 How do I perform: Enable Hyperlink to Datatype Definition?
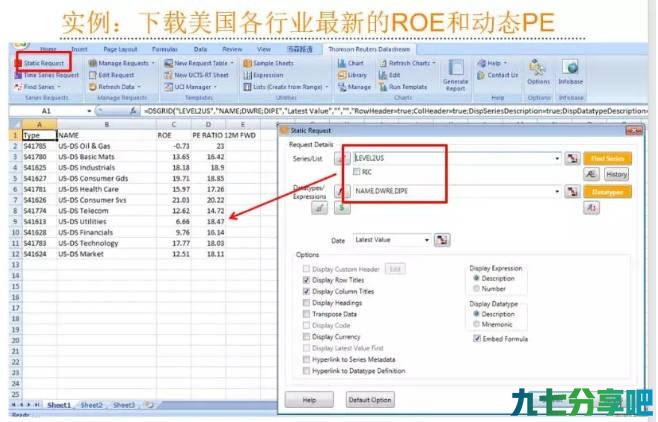point(306,370)
